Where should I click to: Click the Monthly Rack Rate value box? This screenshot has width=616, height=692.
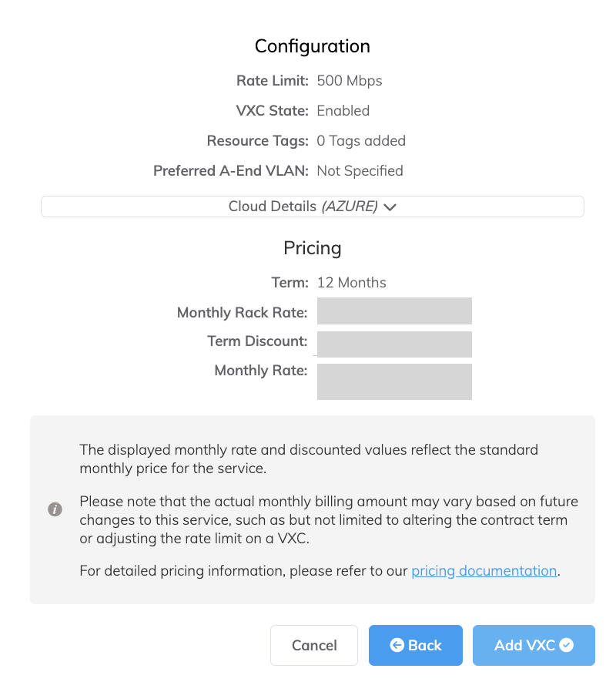(x=394, y=311)
